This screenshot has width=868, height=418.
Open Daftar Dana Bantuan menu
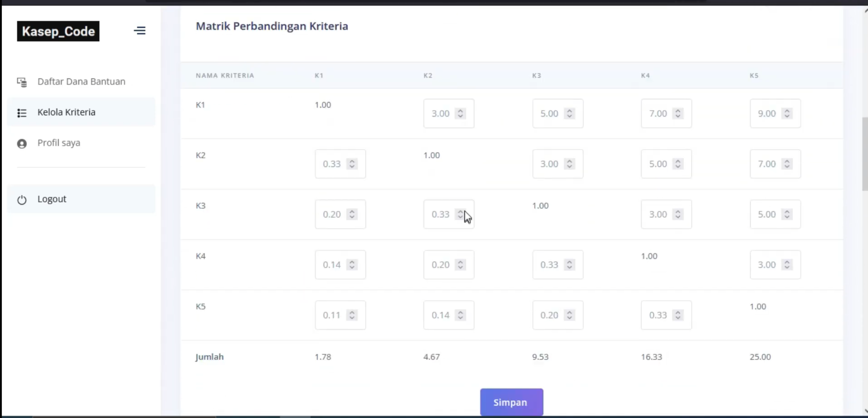tap(81, 82)
